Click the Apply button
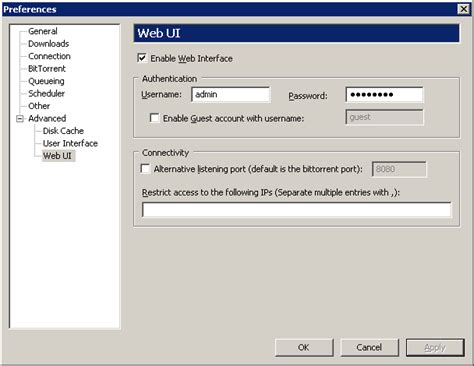Image resolution: width=474 pixels, height=366 pixels. coord(435,347)
